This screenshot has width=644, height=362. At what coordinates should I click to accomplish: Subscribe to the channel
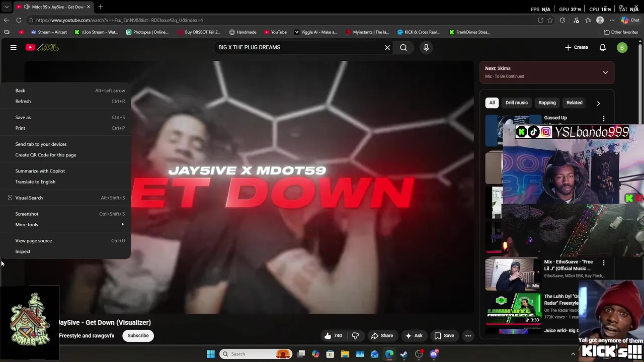[138, 336]
